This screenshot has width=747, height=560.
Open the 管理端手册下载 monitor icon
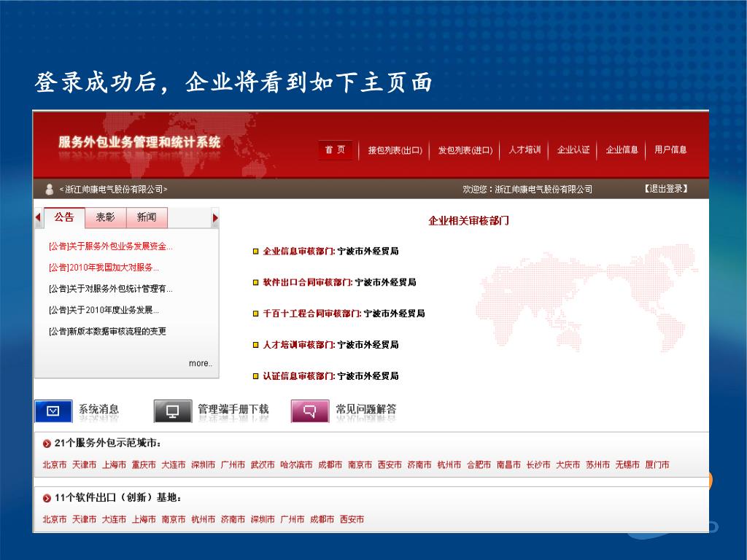point(172,411)
